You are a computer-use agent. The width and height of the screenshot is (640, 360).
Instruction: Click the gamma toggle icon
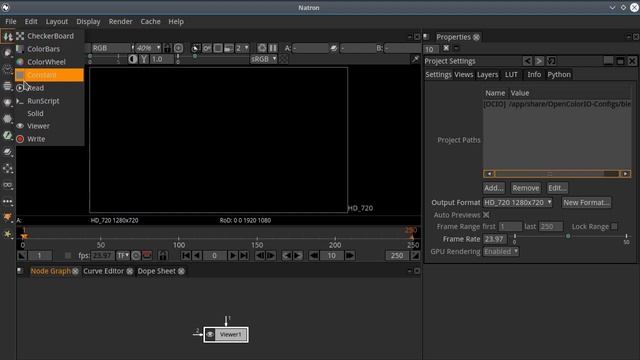coord(144,59)
